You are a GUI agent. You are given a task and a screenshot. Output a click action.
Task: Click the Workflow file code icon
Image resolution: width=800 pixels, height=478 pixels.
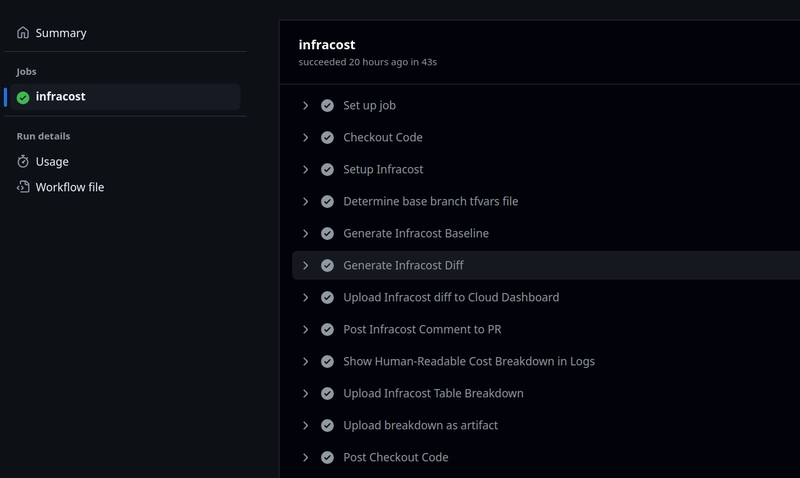pos(23,187)
